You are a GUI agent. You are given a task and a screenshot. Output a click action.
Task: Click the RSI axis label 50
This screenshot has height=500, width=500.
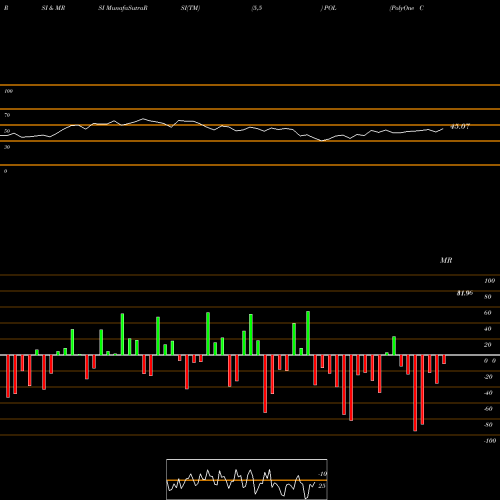click(7, 131)
